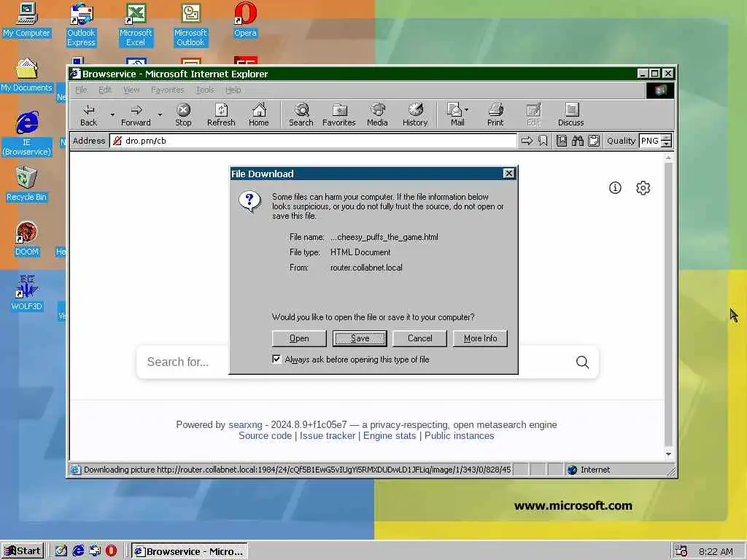Click the Mail toolbar button
This screenshot has height=560, width=747.
455,114
